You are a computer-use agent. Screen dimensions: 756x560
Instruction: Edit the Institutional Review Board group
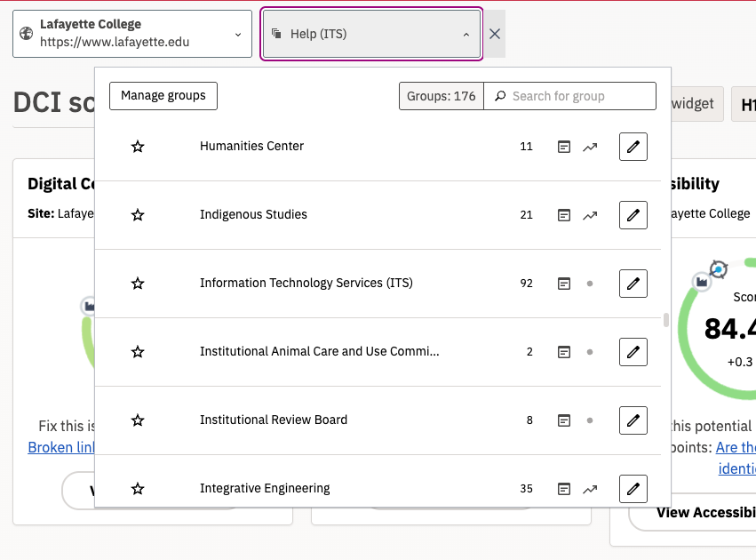click(633, 420)
